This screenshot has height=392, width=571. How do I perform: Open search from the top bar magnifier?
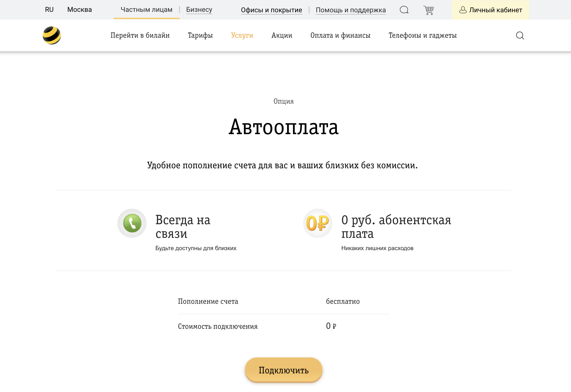pyautogui.click(x=404, y=10)
